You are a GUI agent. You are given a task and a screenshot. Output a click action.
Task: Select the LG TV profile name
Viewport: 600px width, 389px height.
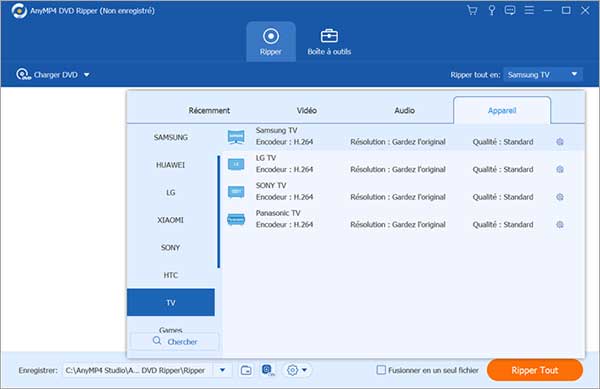click(266, 158)
